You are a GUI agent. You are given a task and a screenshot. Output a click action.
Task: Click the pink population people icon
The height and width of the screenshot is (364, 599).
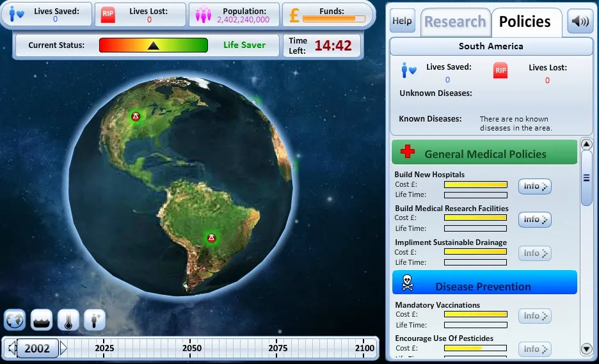pos(204,15)
